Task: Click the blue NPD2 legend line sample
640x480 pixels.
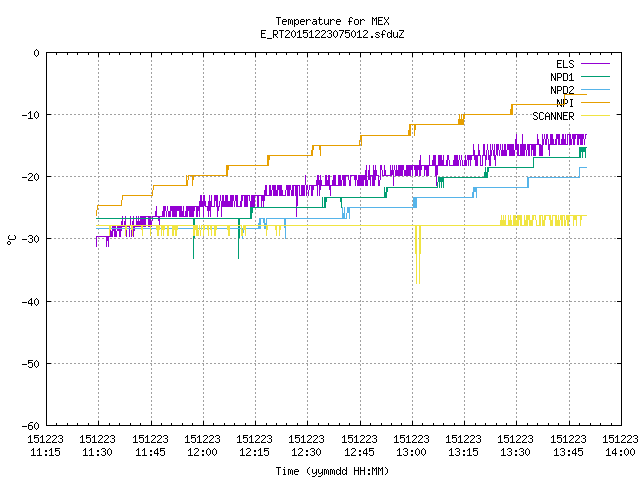Action: click(x=595, y=89)
